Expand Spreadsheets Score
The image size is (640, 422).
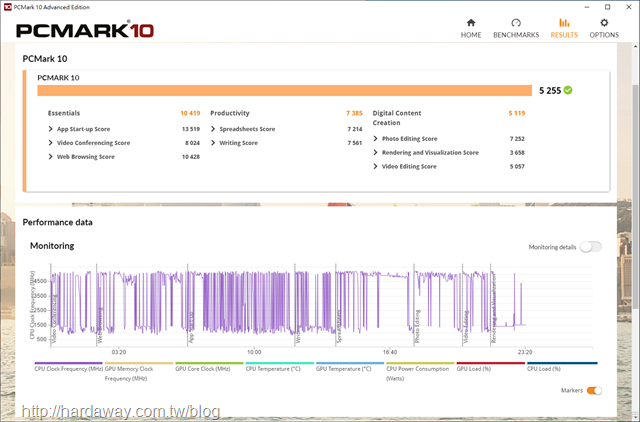click(213, 129)
